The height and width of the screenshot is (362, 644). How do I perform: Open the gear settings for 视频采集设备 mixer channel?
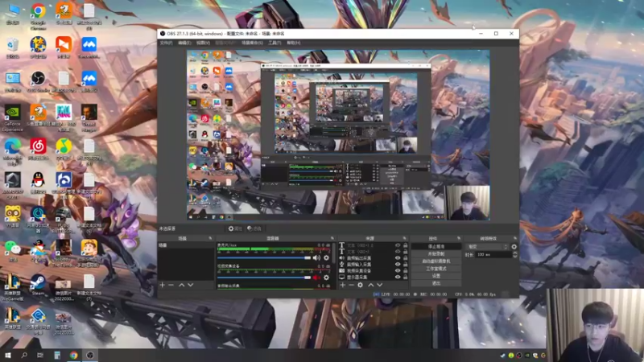(327, 278)
